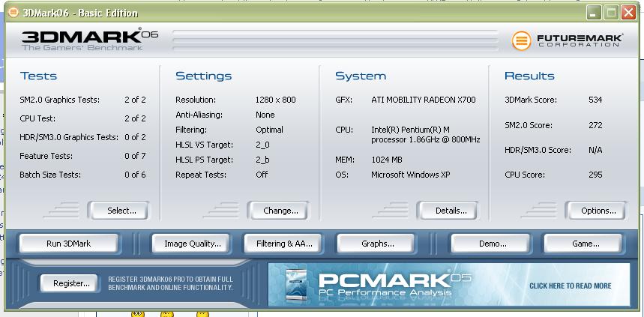
Task: Click Run 3DMark button
Action: [x=68, y=244]
